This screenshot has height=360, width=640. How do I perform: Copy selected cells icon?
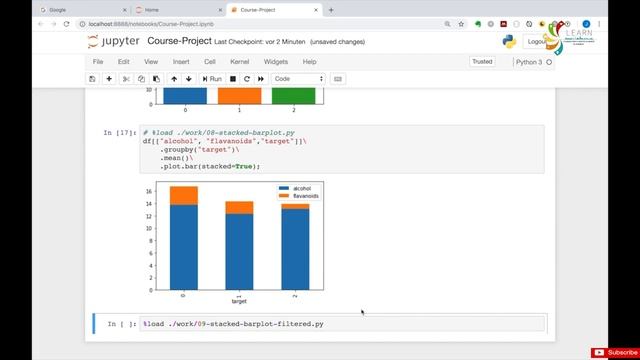141,79
